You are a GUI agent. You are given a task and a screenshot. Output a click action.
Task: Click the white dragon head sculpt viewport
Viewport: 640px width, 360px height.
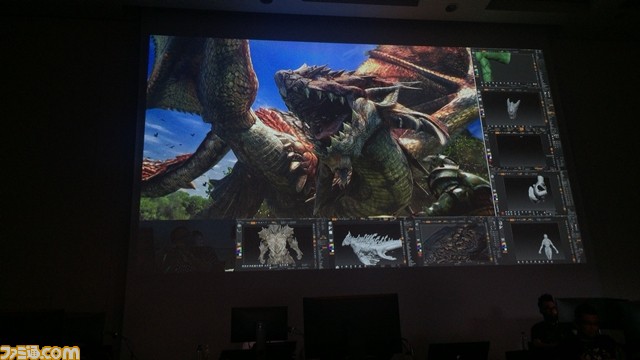(x=369, y=244)
